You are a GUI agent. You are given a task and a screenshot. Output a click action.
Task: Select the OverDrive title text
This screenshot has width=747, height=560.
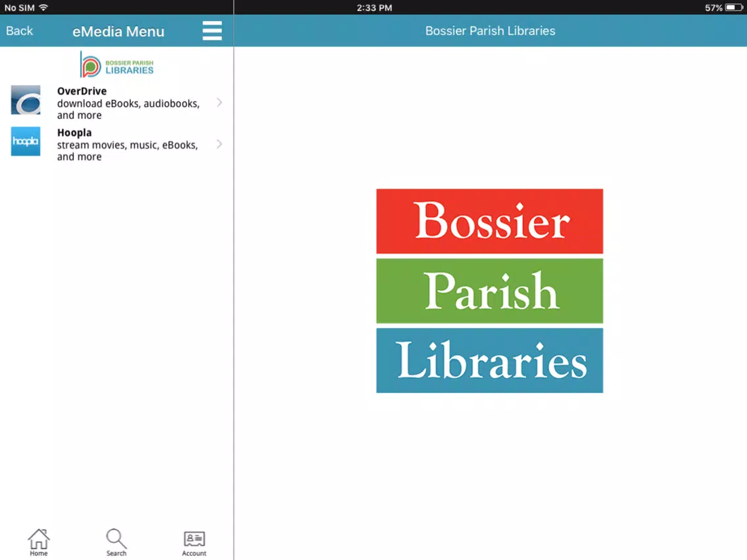82,91
